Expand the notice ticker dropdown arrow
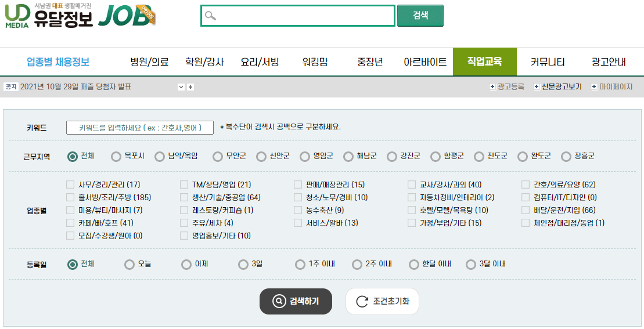 pos(181,87)
